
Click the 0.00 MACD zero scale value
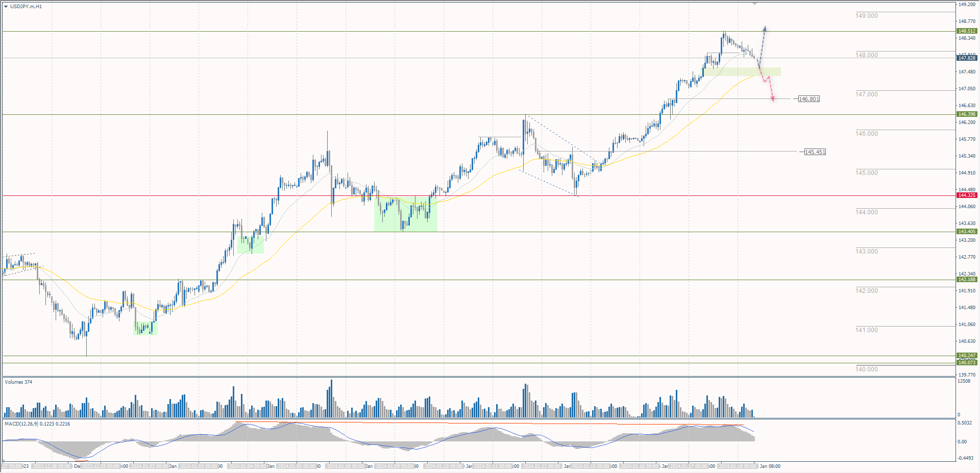(962, 442)
